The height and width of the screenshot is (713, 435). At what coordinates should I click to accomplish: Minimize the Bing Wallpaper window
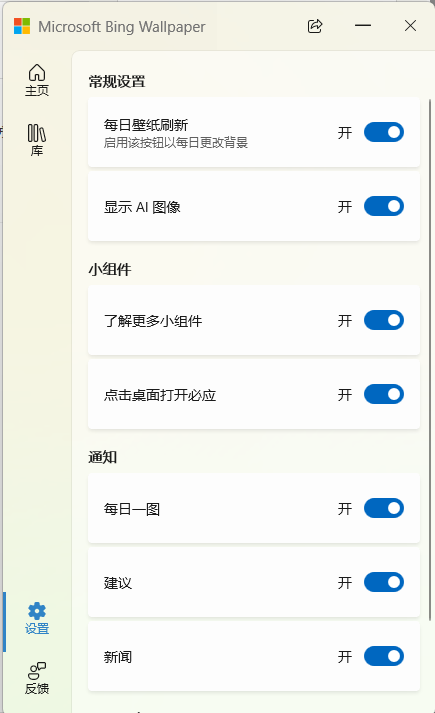pos(363,26)
